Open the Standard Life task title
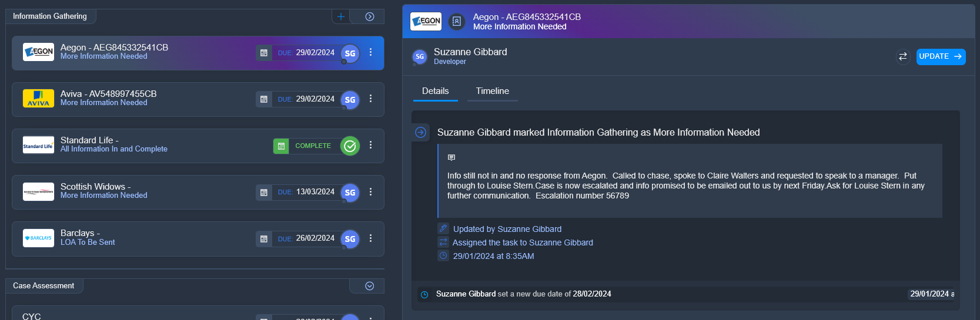The height and width of the screenshot is (320, 980). point(89,140)
